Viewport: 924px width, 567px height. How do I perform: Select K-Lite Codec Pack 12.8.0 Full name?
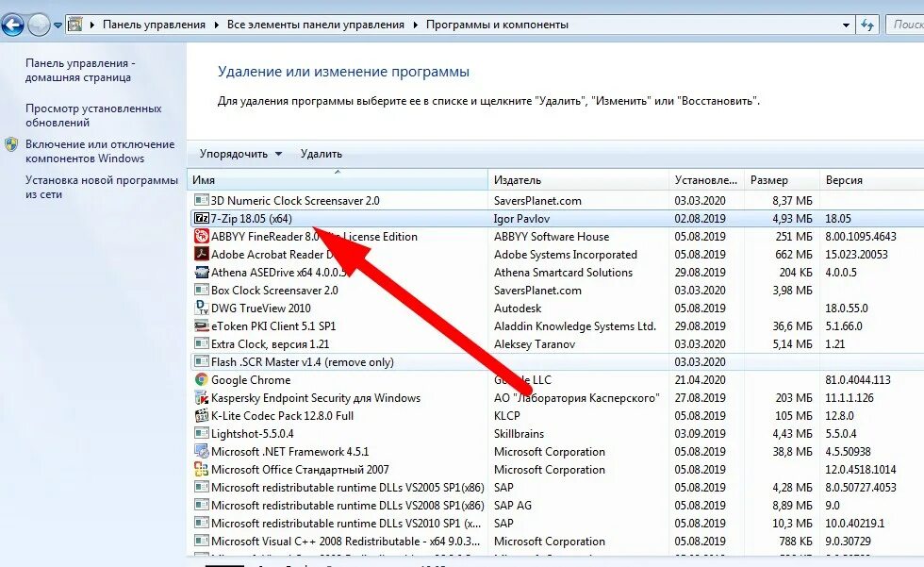tap(282, 416)
